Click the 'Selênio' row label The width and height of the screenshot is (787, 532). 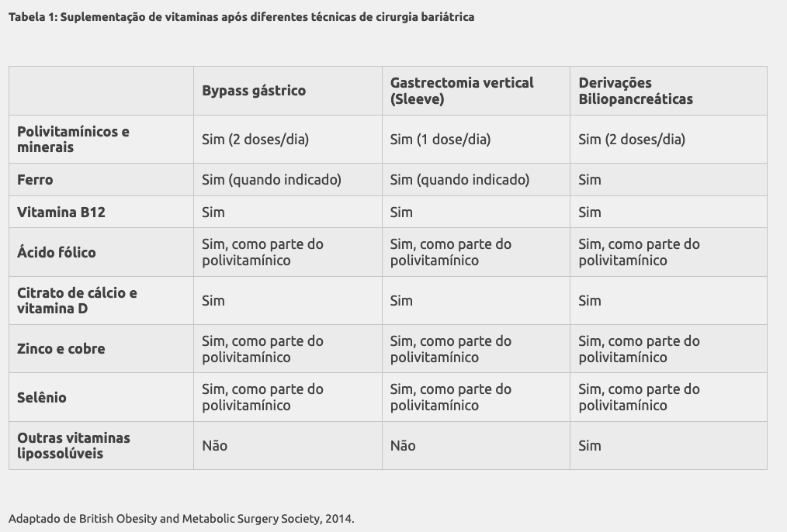click(42, 398)
